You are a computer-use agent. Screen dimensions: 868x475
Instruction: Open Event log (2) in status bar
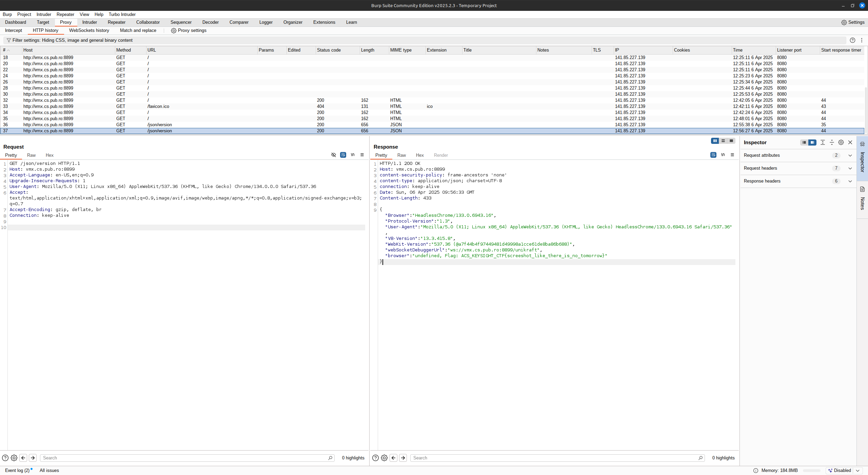17,471
